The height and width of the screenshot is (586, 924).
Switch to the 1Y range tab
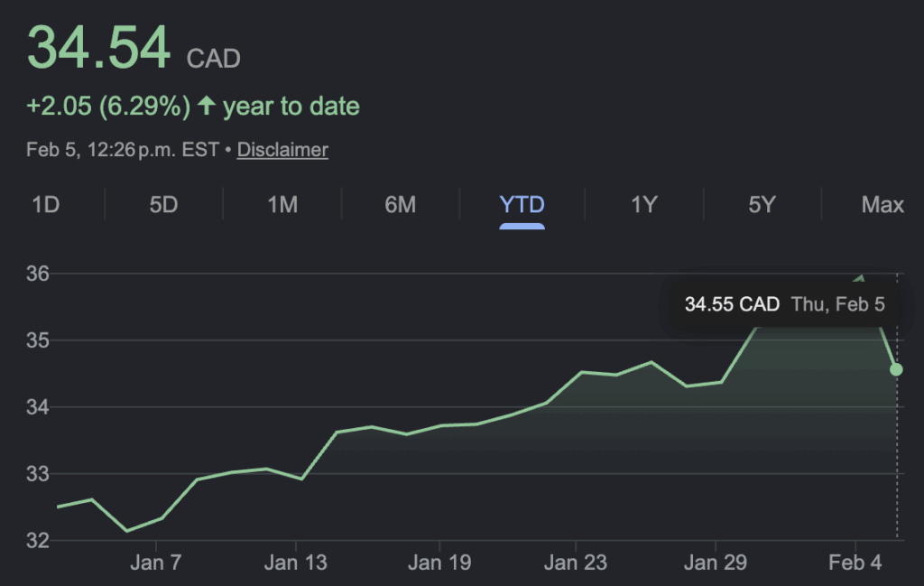pos(643,205)
